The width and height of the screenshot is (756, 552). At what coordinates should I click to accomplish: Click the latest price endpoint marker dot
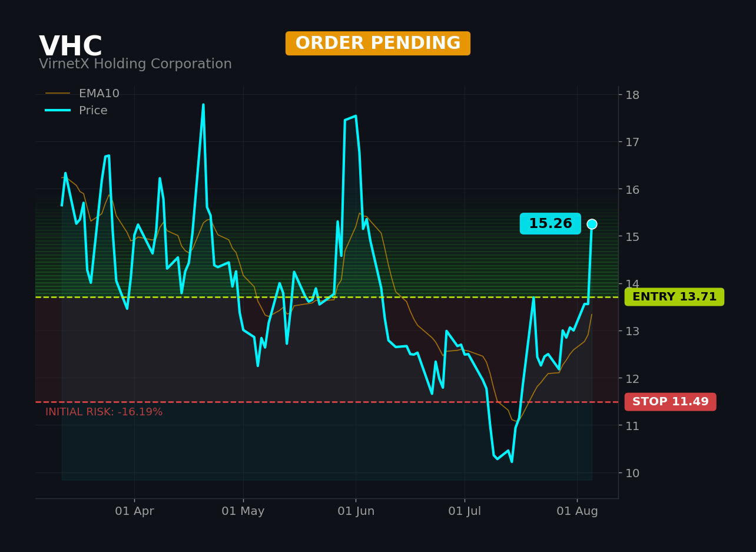[592, 224]
